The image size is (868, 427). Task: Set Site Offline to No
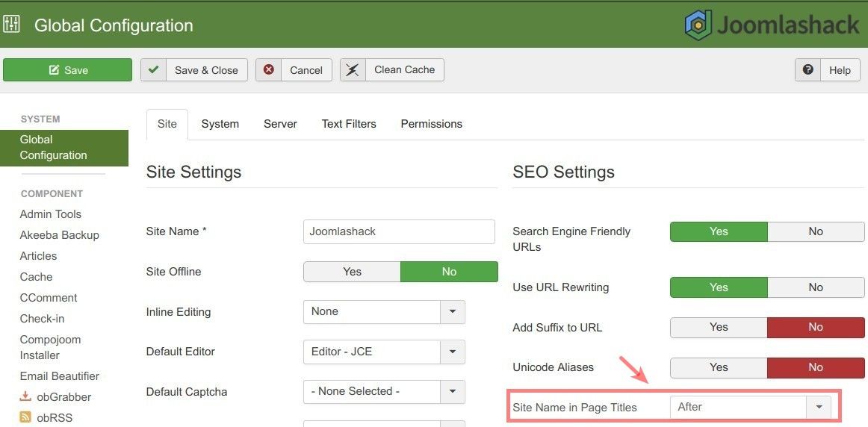click(x=449, y=272)
